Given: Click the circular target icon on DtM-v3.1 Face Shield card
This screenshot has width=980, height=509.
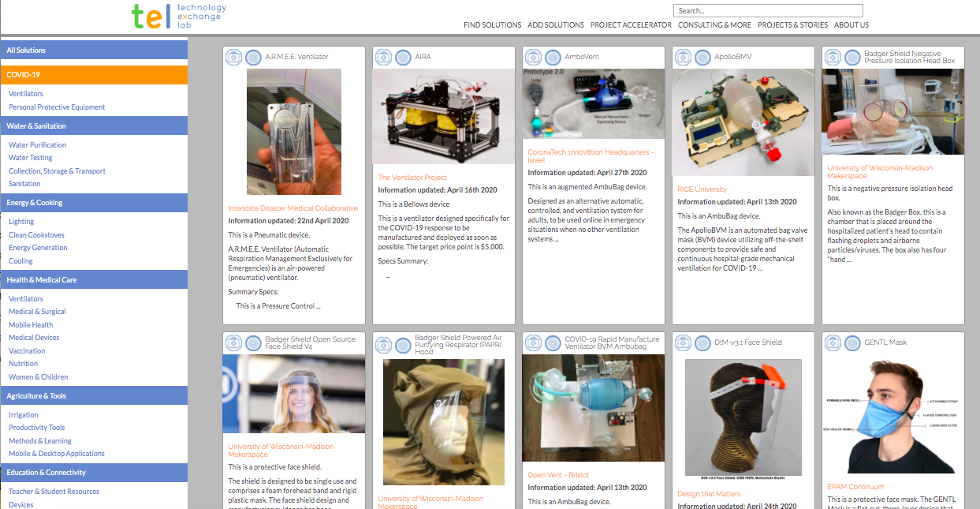Looking at the screenshot, I should click(x=702, y=342).
